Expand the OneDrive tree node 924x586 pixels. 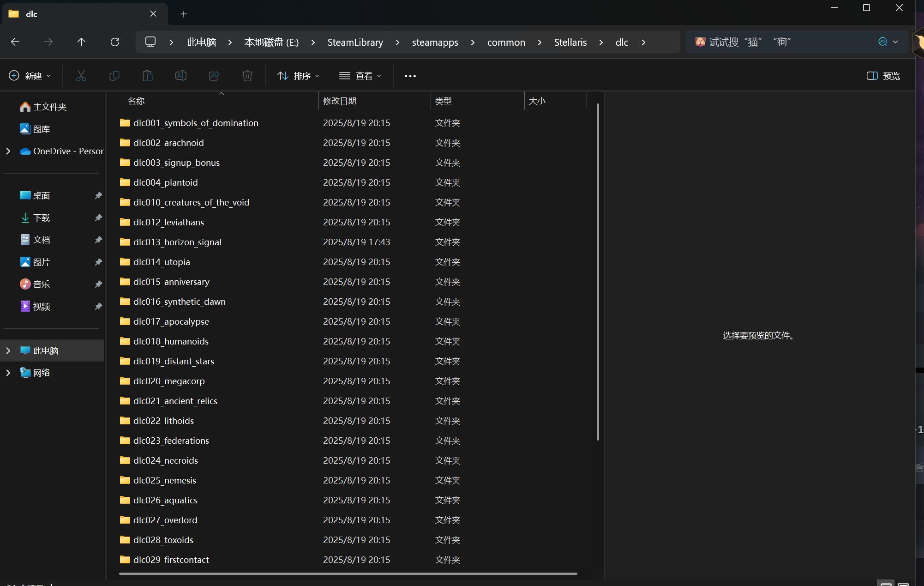pyautogui.click(x=8, y=151)
